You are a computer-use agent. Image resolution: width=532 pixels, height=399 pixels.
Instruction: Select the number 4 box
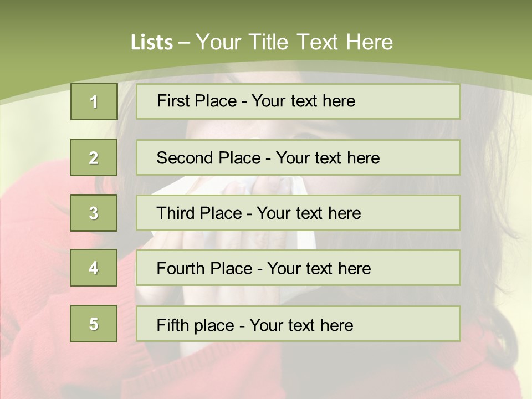(94, 268)
